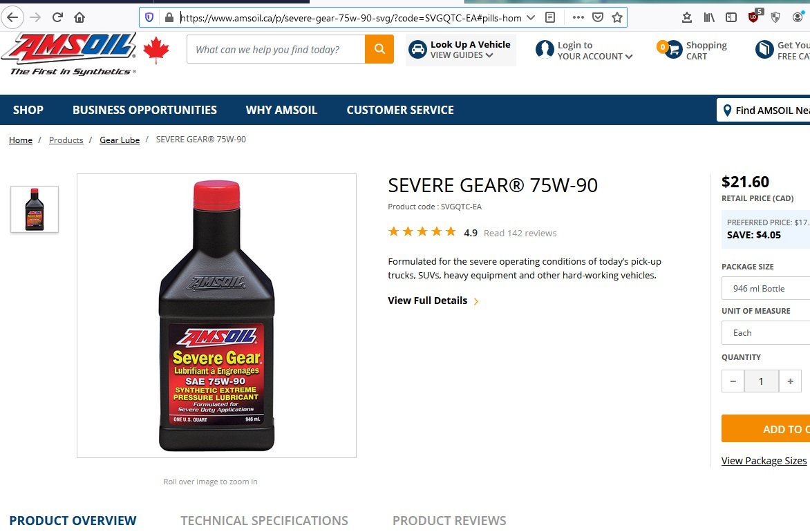Switch to the Product Reviews tab
The height and width of the screenshot is (532, 810).
click(x=449, y=520)
